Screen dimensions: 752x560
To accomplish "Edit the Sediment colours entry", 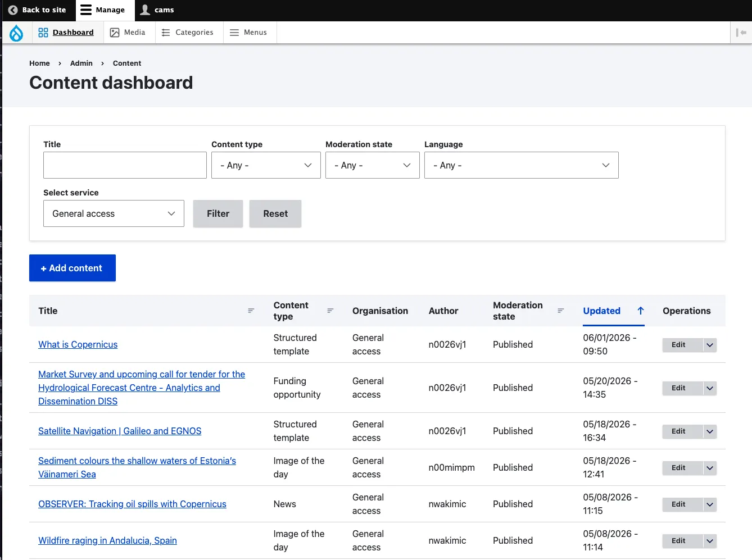I will click(x=683, y=468).
